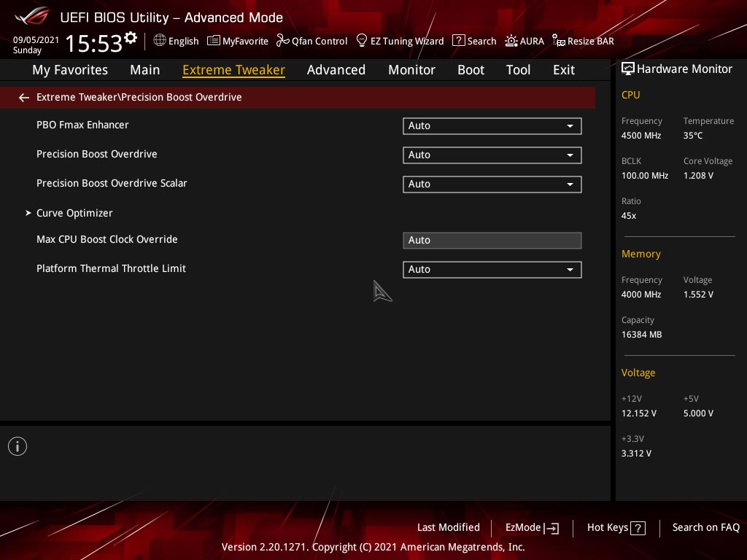Viewport: 747px width, 560px height.
Task: Click Memory voltage 1.552 V value
Action: [x=698, y=295]
